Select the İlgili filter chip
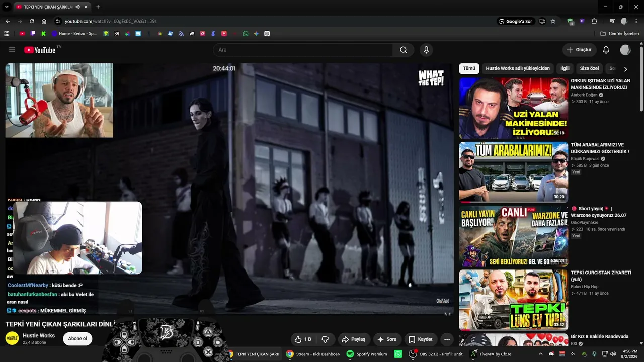Image resolution: width=644 pixels, height=362 pixels. [565, 68]
